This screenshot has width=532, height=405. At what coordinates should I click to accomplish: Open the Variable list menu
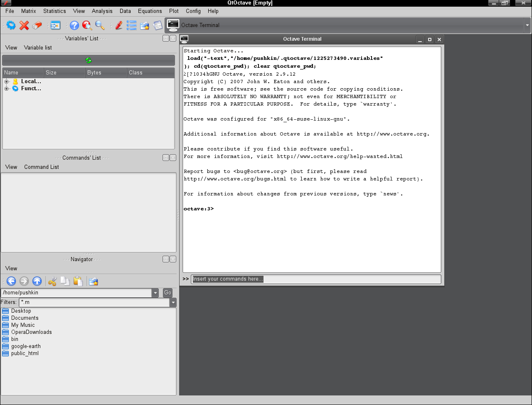38,47
